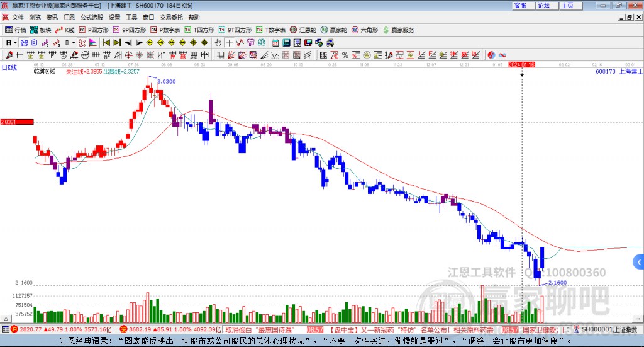Open the calculator icon in toolbar
This screenshot has width=644, height=347.
pos(286,43)
